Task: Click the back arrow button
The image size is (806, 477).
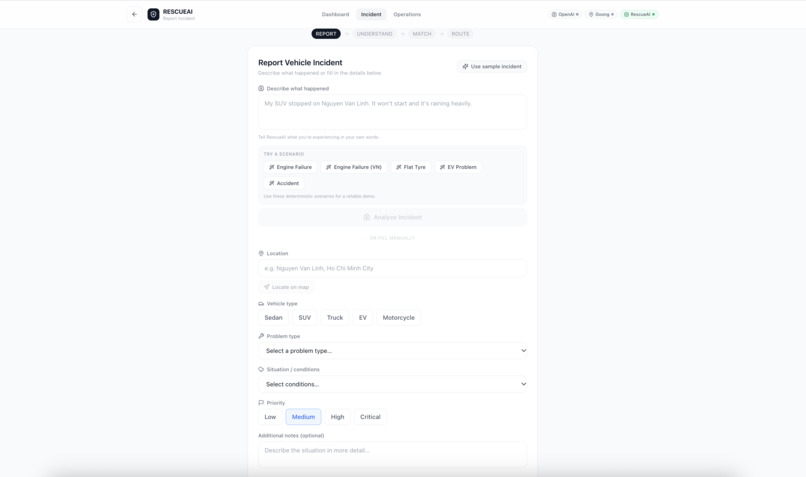Action: [x=134, y=14]
